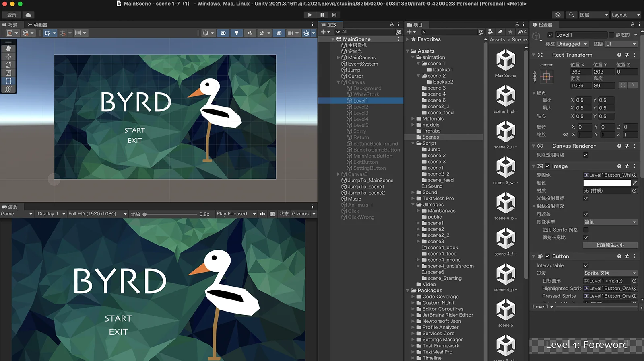Expand the MainCanvas hierarchy node
Screen dimensions: 644x361
tap(338, 57)
